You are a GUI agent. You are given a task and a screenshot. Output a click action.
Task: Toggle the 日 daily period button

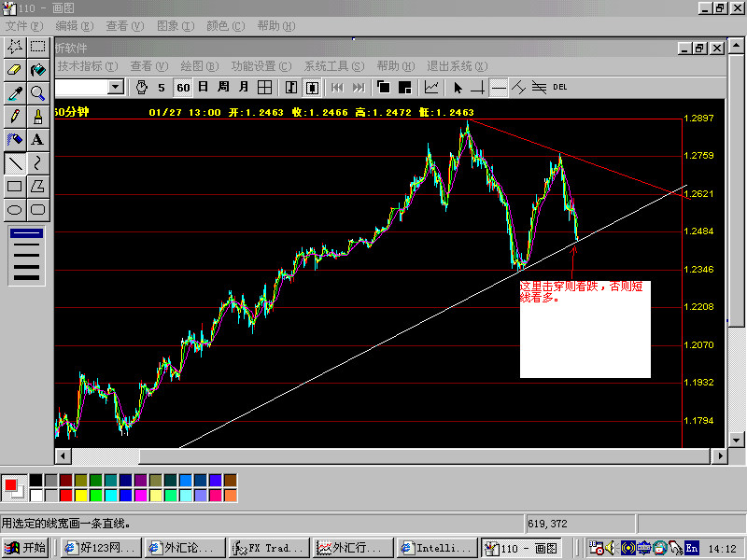203,88
